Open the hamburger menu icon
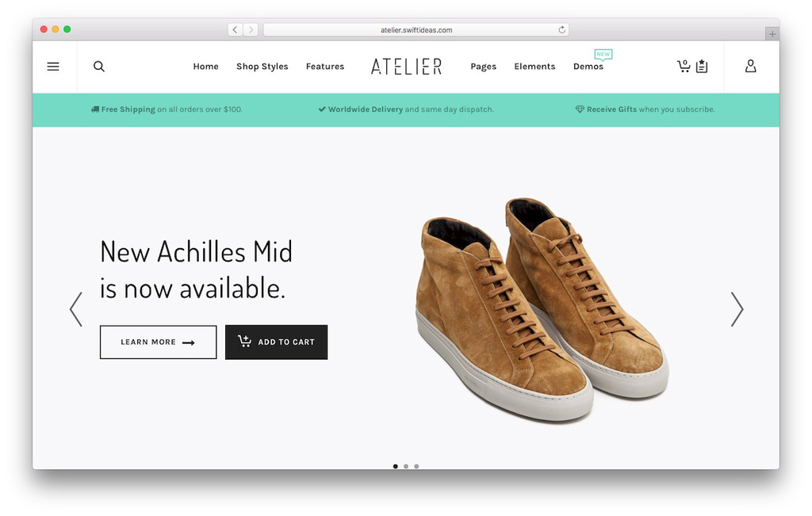Screen dimensions: 812x516 (53, 67)
